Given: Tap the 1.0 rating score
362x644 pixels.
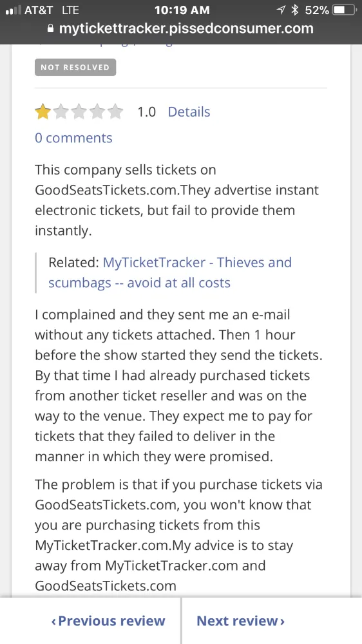Looking at the screenshot, I should [x=147, y=111].
